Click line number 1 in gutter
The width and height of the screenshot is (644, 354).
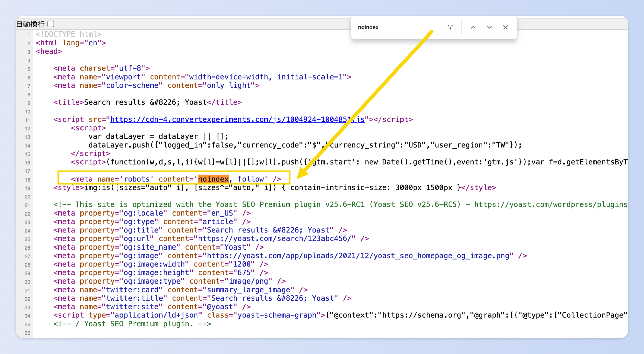coord(29,35)
